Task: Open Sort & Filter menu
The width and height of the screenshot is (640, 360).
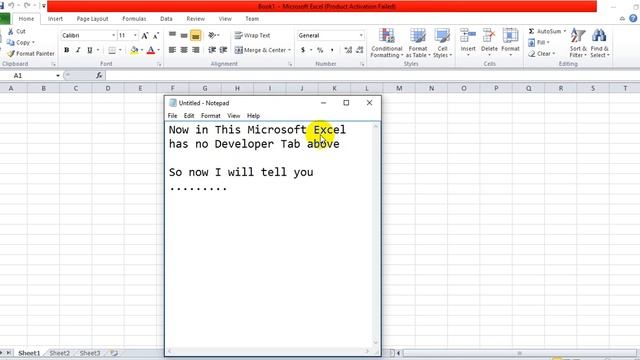Action: pyautogui.click(x=578, y=43)
